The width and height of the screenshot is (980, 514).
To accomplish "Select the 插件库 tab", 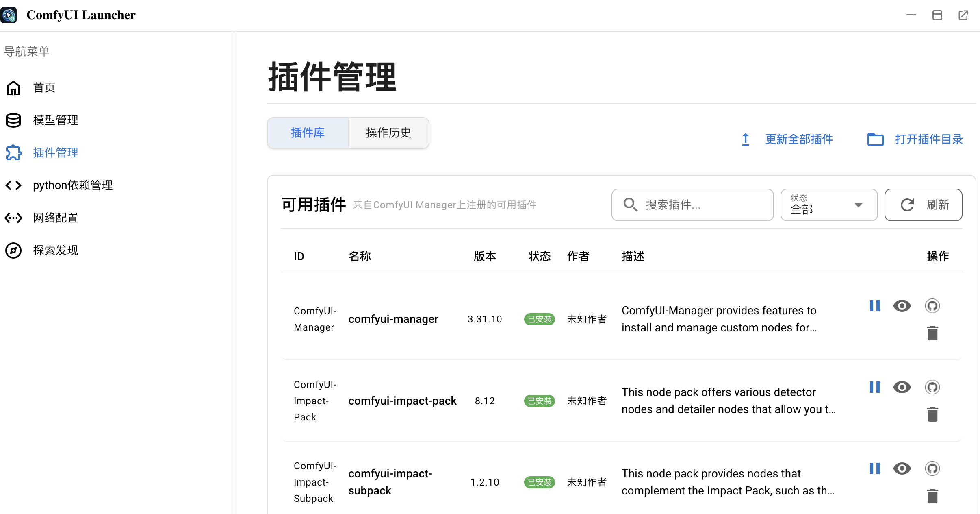I will click(x=308, y=133).
